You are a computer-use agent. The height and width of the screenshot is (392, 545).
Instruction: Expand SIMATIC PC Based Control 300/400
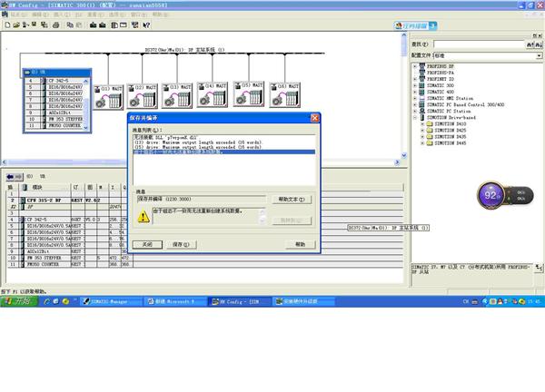[x=415, y=104]
